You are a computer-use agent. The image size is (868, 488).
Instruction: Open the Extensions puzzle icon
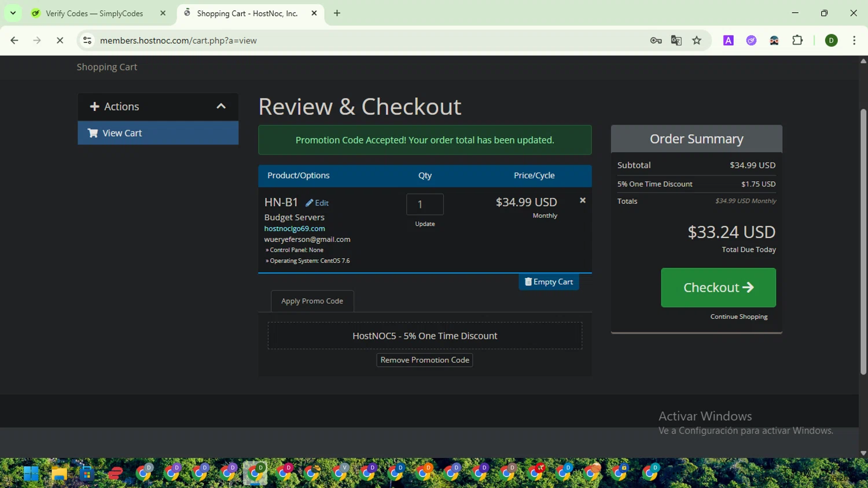click(797, 41)
